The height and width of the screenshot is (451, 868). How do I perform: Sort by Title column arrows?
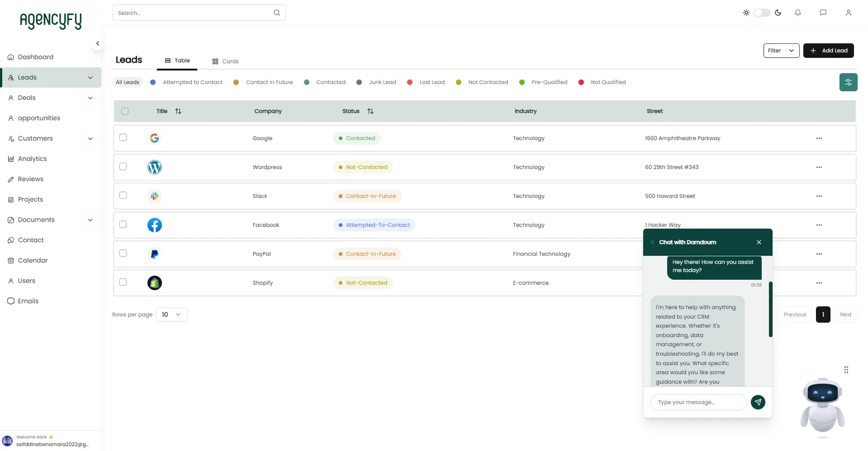[x=178, y=111]
